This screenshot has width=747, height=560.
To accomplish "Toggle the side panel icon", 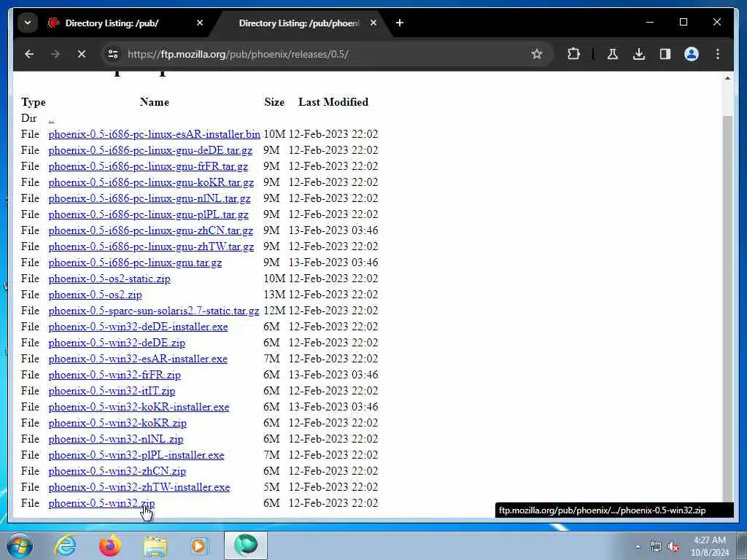I will pyautogui.click(x=665, y=54).
